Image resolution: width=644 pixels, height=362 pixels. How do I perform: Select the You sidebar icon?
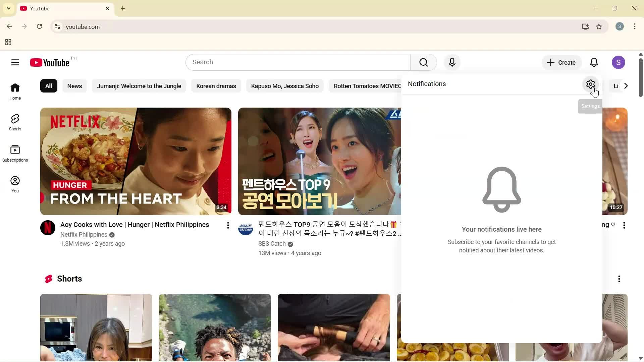point(15,184)
